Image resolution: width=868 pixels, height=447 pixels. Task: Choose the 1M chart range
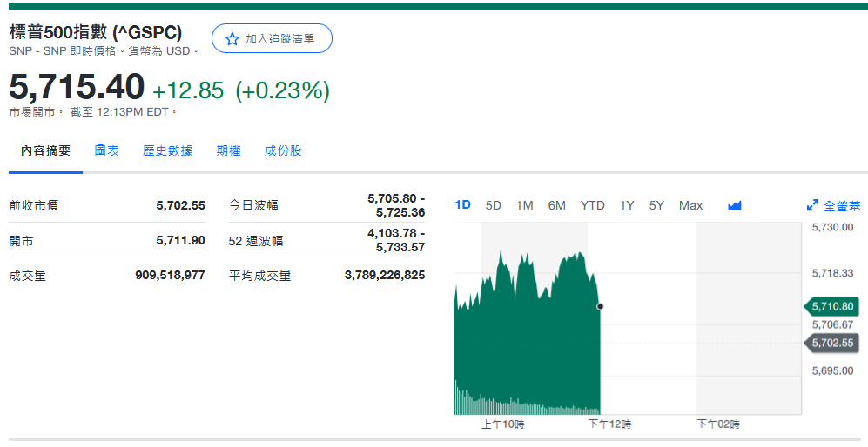[x=524, y=205]
